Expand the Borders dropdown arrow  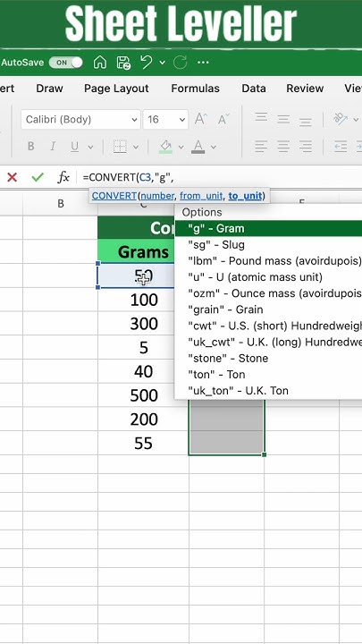[x=136, y=147]
